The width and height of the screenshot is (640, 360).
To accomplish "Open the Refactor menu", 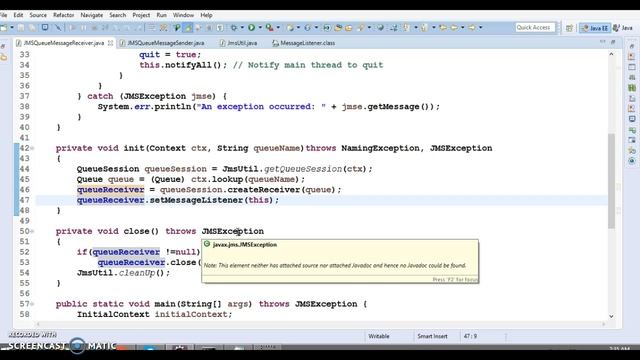I will tap(64, 15).
